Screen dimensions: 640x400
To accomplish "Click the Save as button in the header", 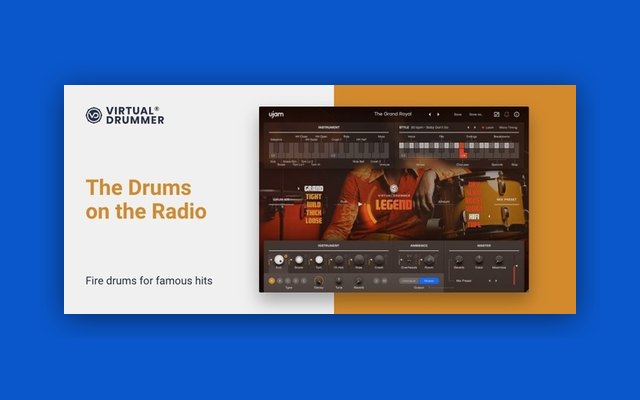I will tap(476, 115).
